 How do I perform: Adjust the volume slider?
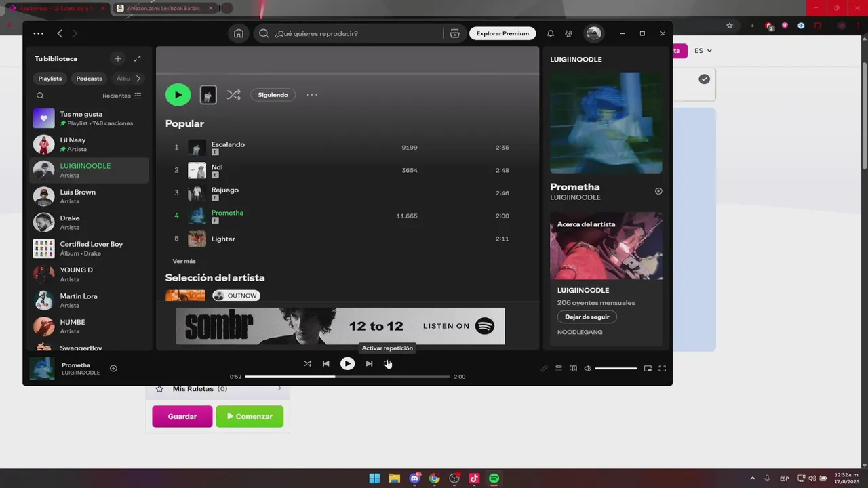pos(616,369)
